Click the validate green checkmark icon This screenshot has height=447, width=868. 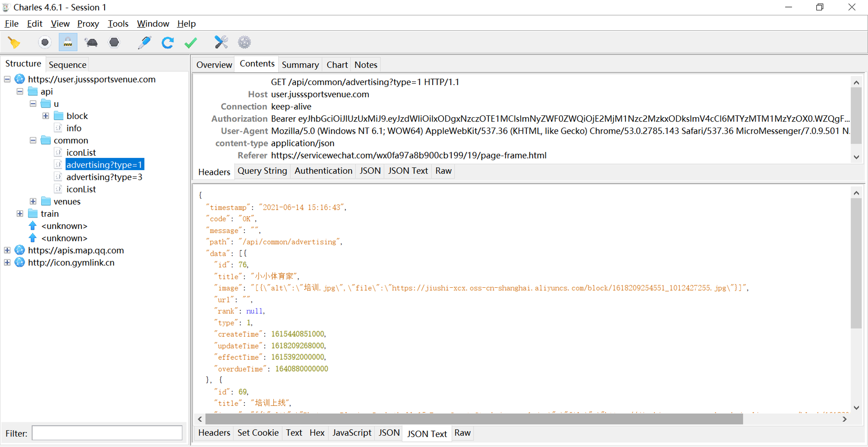(191, 43)
